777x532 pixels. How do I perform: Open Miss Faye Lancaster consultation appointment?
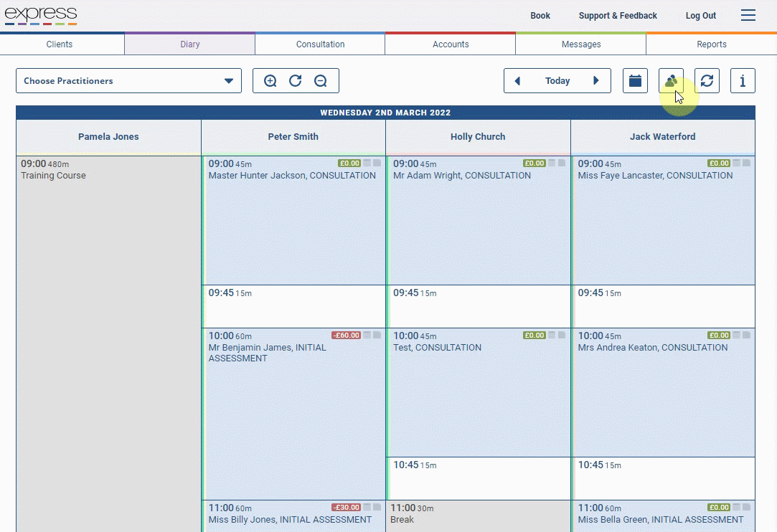coord(664,220)
